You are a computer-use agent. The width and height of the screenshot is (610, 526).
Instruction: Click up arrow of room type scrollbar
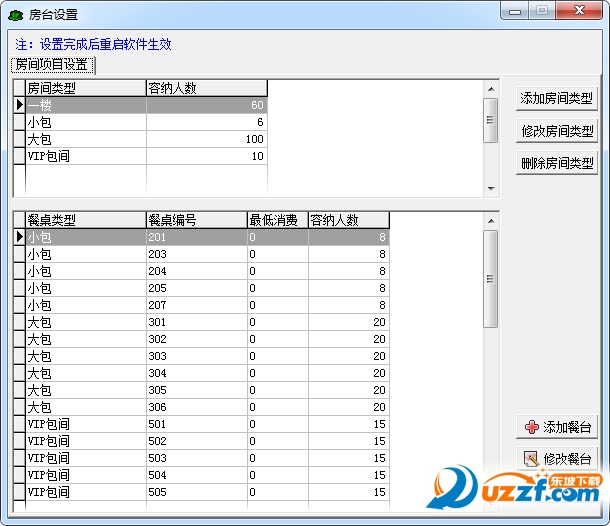tap(491, 89)
